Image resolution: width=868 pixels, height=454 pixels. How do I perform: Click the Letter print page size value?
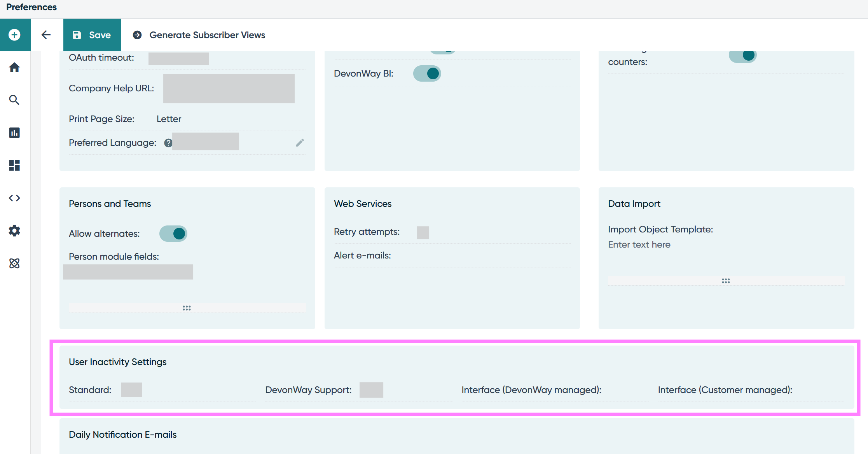[169, 119]
